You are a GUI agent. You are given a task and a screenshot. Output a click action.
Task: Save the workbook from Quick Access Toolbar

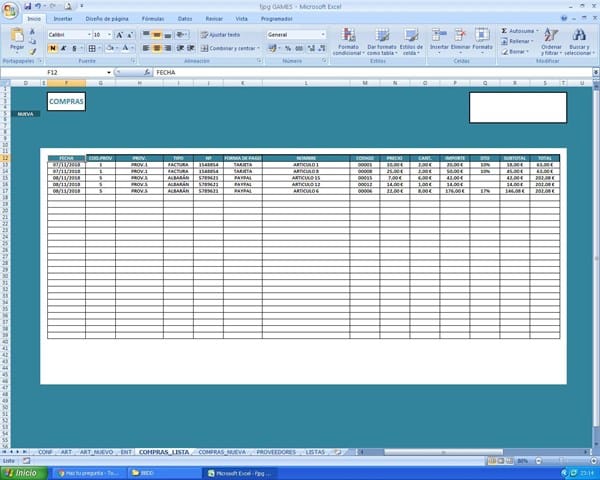[x=28, y=6]
